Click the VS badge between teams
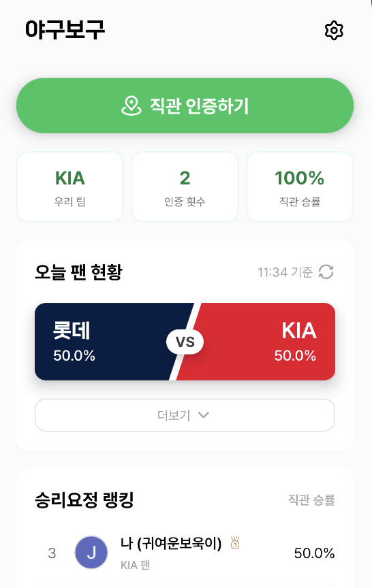This screenshot has width=372, height=588. coord(185,342)
